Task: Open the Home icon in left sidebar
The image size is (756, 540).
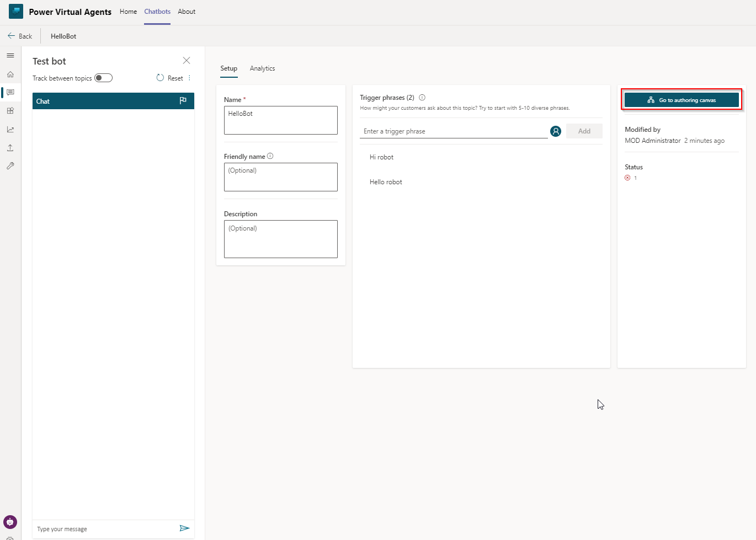Action: pos(10,74)
